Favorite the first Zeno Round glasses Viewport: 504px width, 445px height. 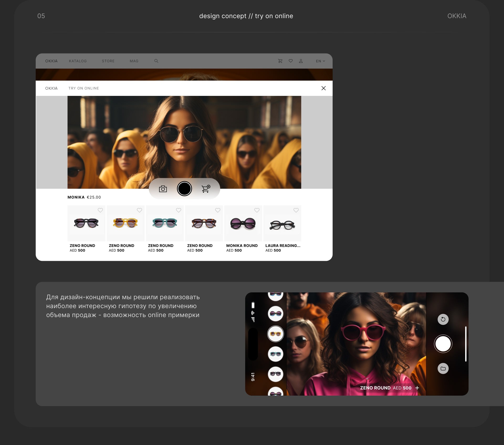point(100,210)
